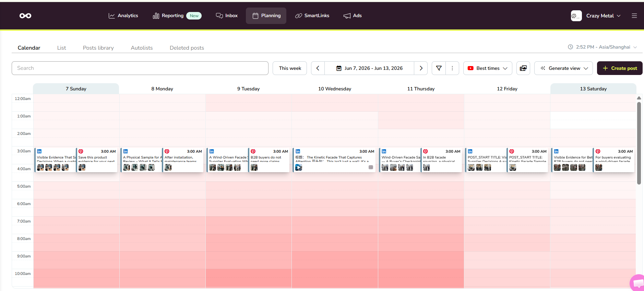
Task: Open the media library image icon
Action: pos(523,68)
